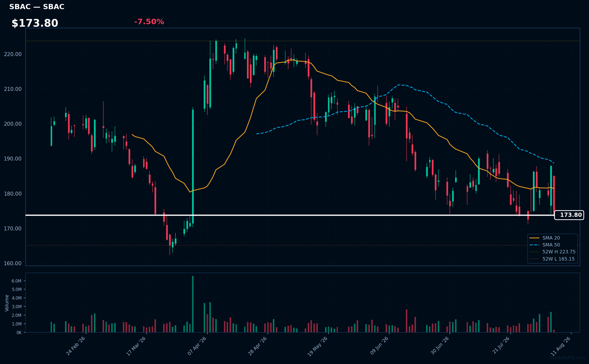Click the "11 Aug '26" date label
589x364 pixels.
coord(561,346)
